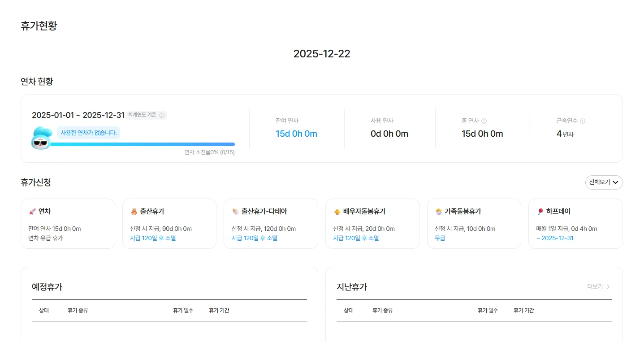Image resolution: width=644 pixels, height=342 pixels.
Task: Select the 잔여 연차 value showing 15d 0h 0m
Action: point(296,134)
